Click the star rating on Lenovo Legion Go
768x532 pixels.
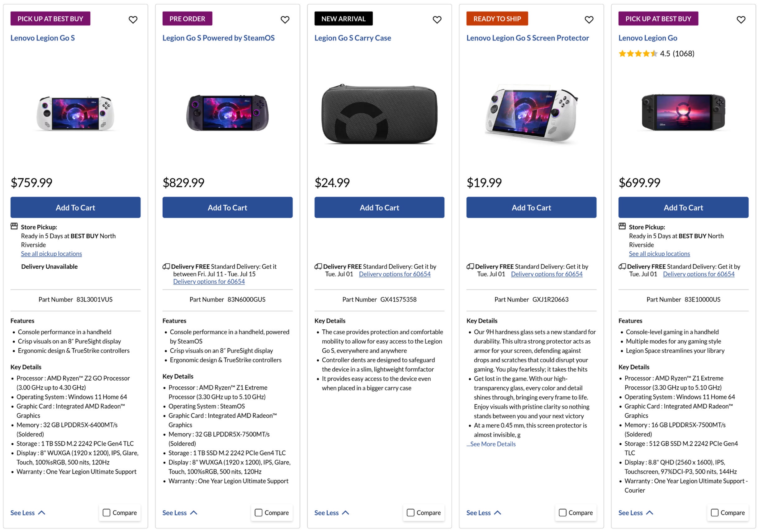(637, 54)
